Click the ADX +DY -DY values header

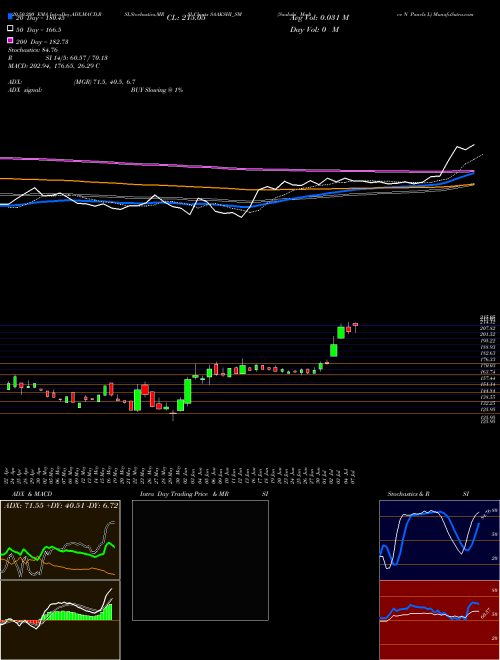point(60,505)
